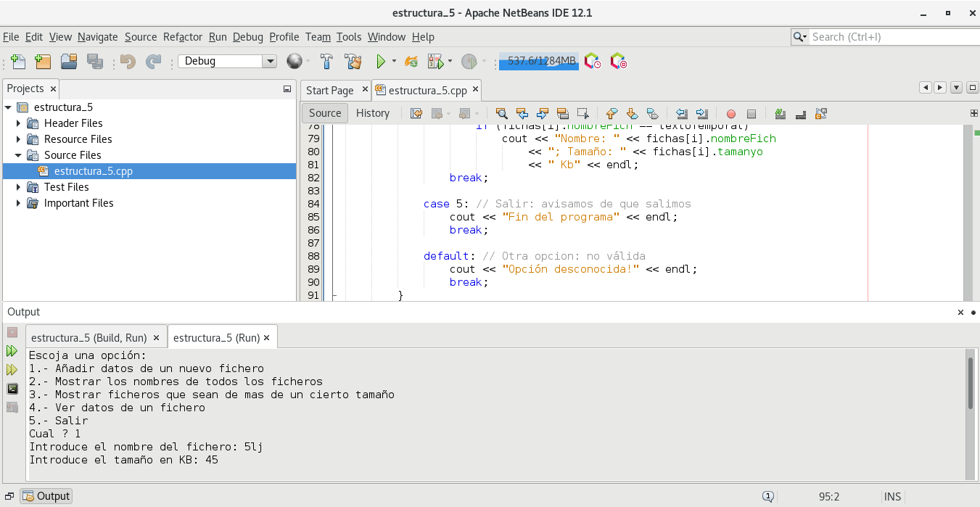Image resolution: width=980 pixels, height=507 pixels.
Task: Collapse the Source Files tree node
Action: point(19,155)
